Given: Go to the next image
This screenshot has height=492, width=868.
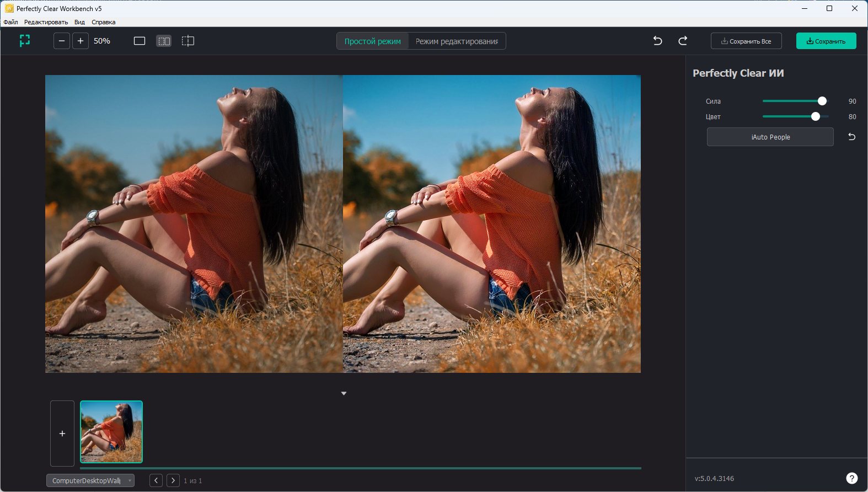Looking at the screenshot, I should (173, 480).
